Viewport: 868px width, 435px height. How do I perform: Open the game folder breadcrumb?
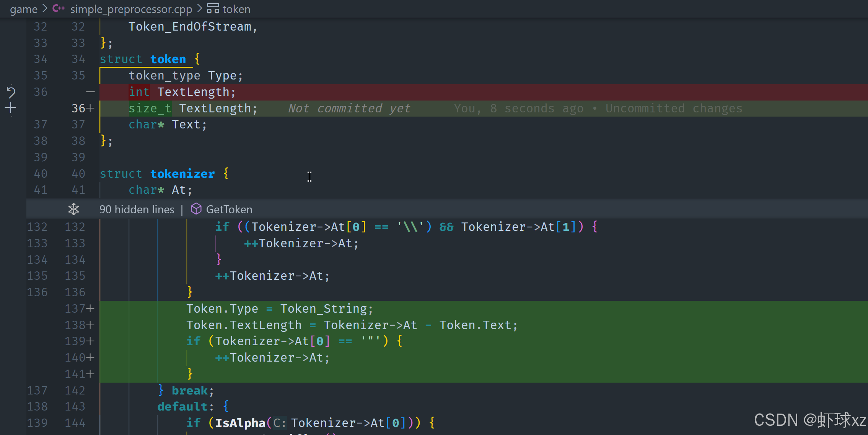coord(23,9)
